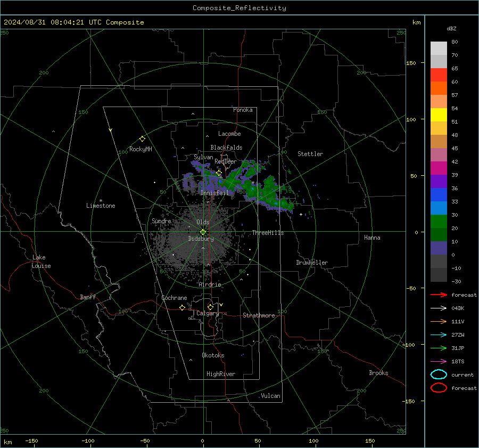Click the Ponoka city label
The height and width of the screenshot is (448, 479).
point(243,110)
